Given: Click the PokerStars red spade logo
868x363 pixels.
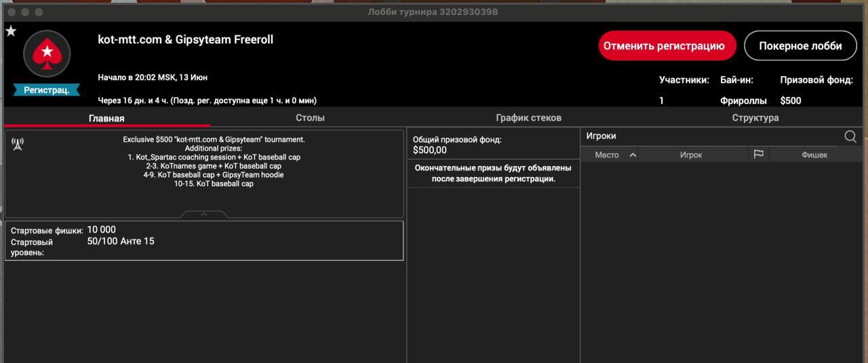Looking at the screenshot, I should coord(47,54).
